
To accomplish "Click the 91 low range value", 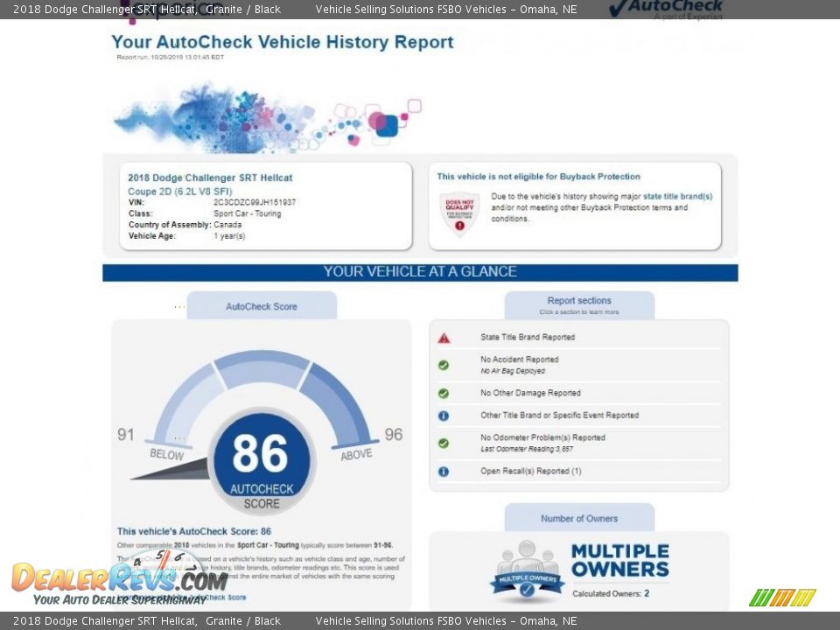I will [126, 435].
